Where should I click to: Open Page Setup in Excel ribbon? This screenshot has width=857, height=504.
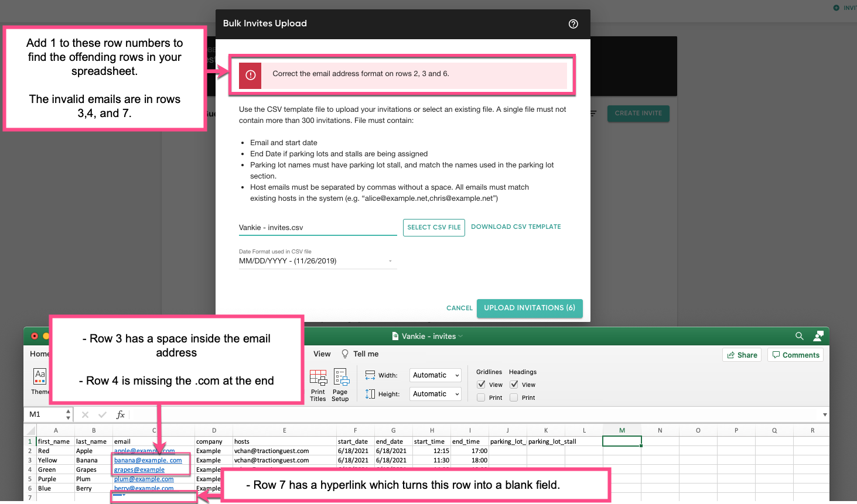pyautogui.click(x=341, y=385)
